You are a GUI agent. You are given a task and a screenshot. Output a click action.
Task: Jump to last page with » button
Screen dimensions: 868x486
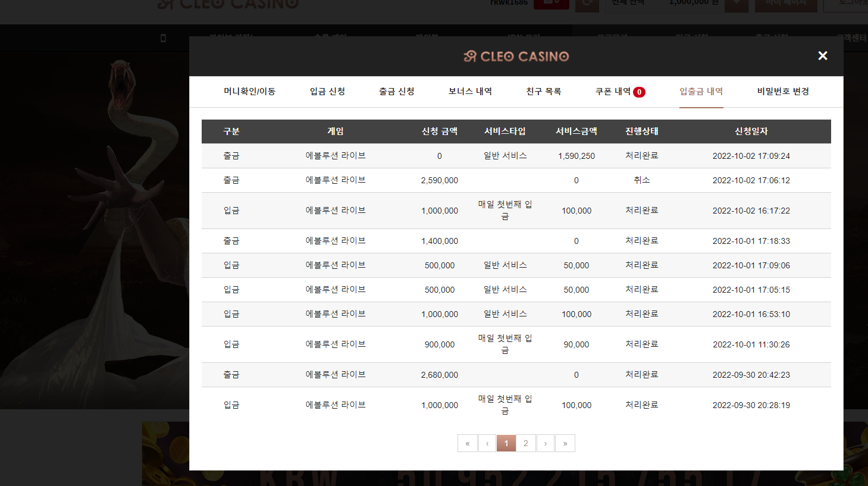(x=565, y=443)
